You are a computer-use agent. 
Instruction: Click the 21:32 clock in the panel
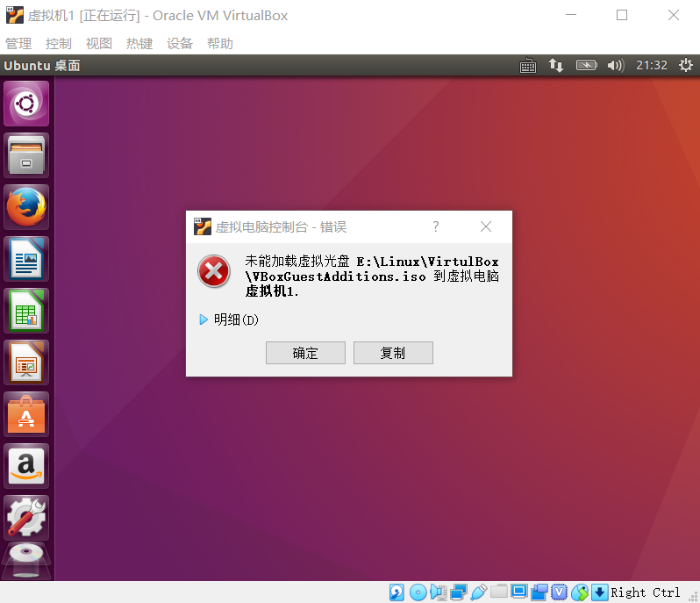(652, 66)
